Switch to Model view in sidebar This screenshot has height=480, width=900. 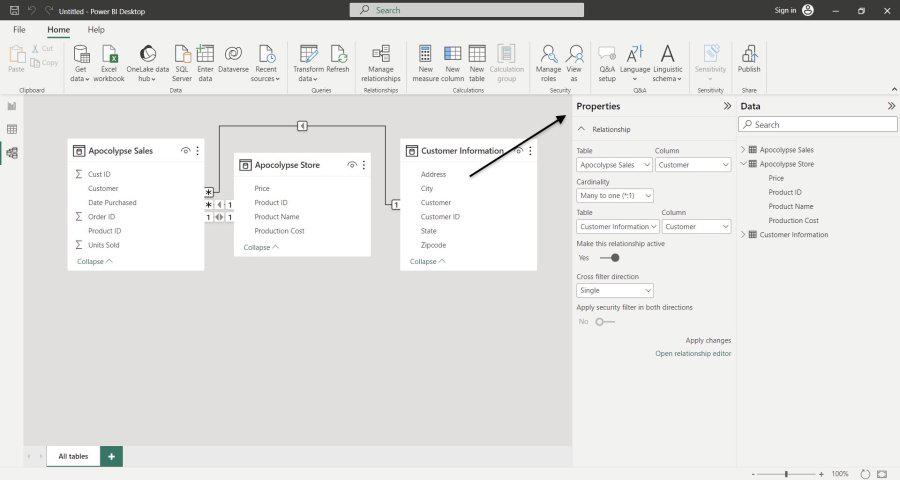(x=12, y=153)
